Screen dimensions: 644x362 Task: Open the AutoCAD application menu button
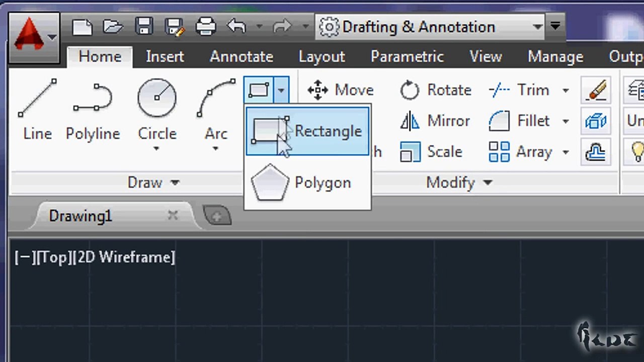(34, 37)
